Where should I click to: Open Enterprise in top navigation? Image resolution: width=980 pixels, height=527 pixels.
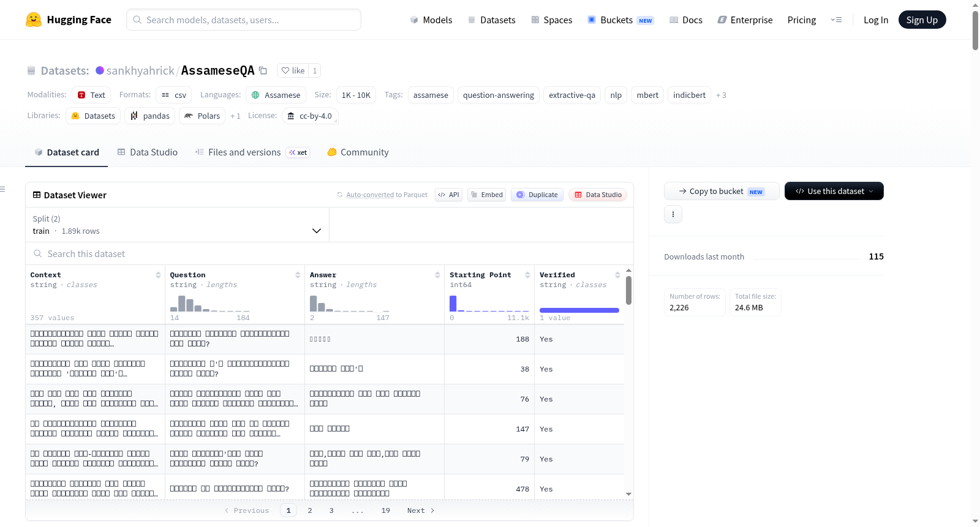tap(745, 20)
